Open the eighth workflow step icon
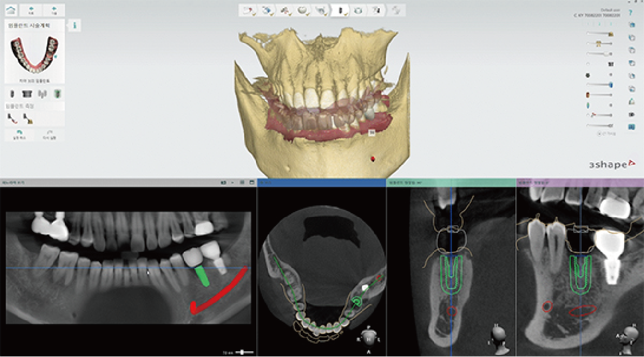Image resolution: width=644 pixels, height=357 pixels. click(376, 11)
